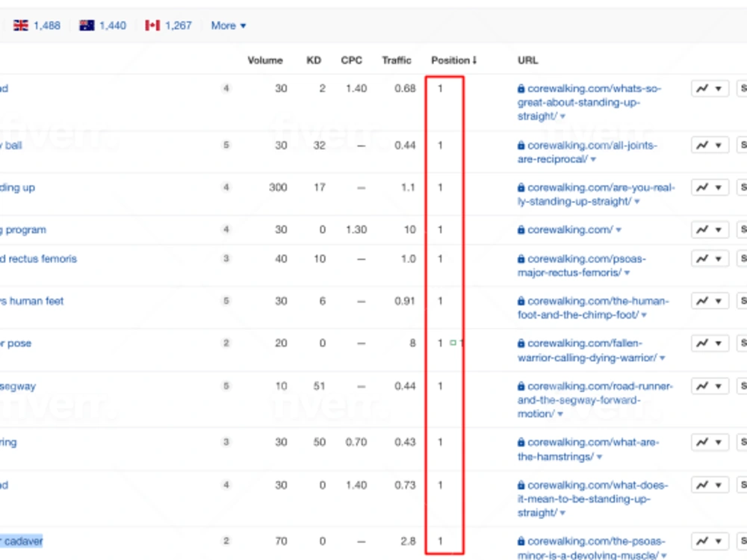Click the Canada flag 1,267 country filter

pos(168,25)
